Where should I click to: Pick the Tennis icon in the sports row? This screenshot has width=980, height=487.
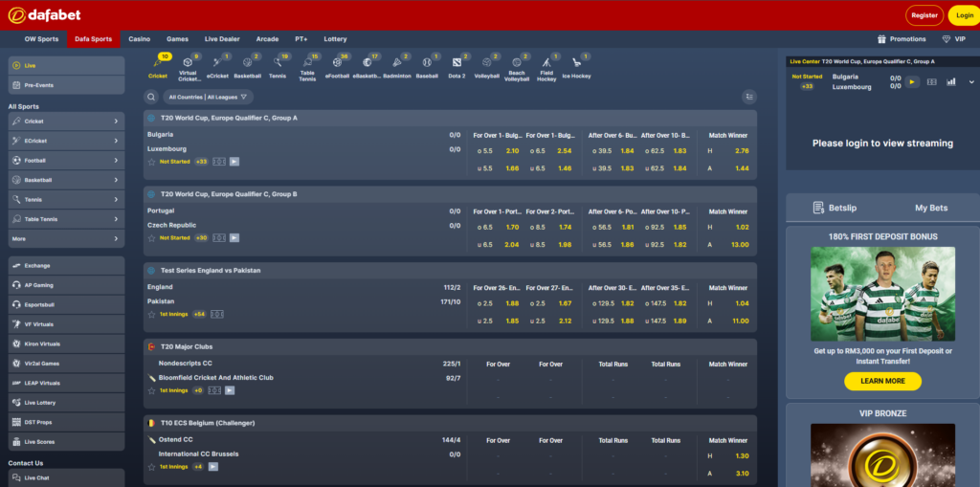point(278,68)
